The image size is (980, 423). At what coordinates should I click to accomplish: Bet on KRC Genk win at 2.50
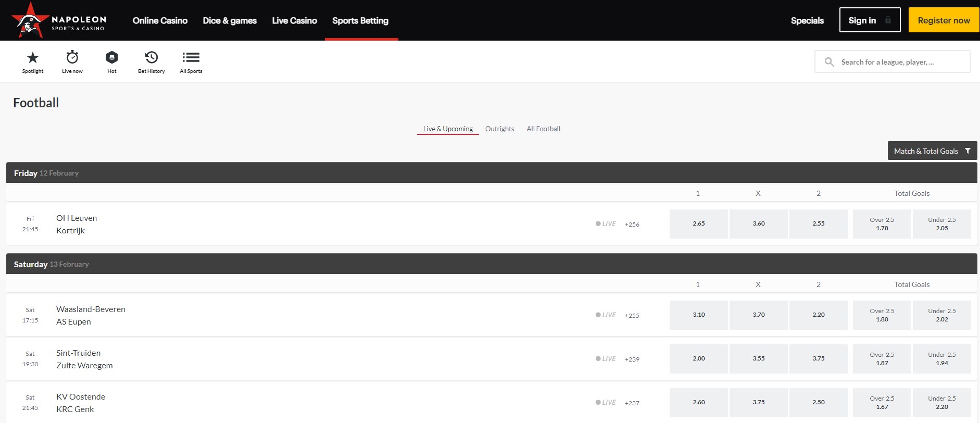[818, 402]
